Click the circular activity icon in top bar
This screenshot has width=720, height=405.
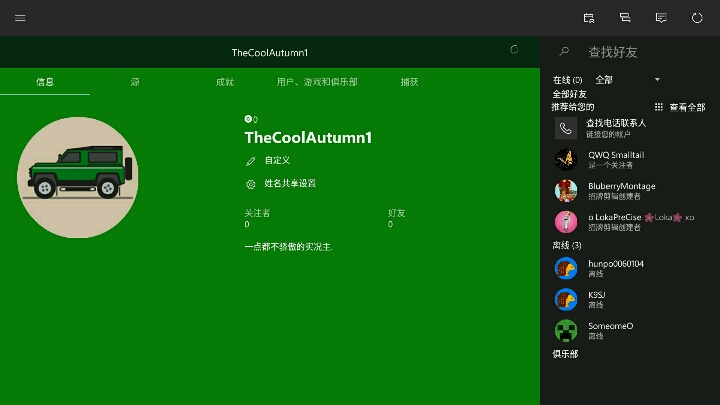click(x=697, y=18)
